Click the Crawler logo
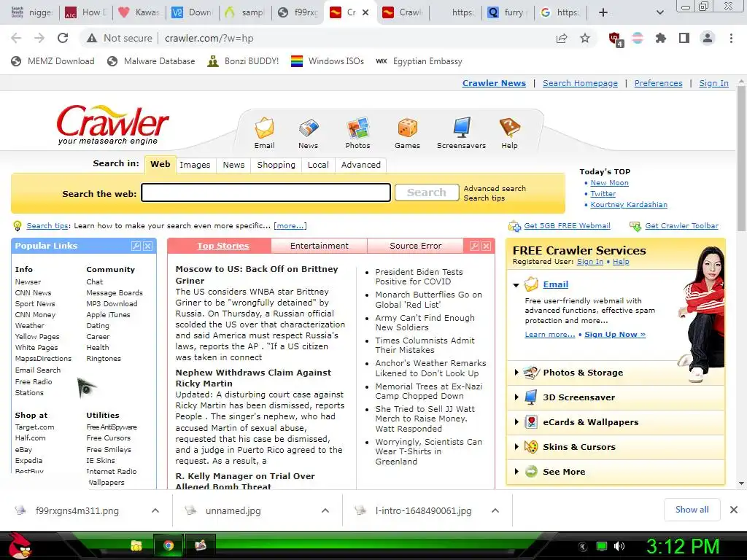The width and height of the screenshot is (747, 560). 112,125
